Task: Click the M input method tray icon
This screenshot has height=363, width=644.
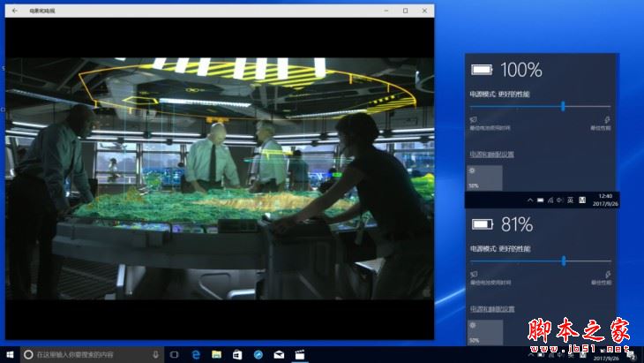Action: [x=582, y=200]
